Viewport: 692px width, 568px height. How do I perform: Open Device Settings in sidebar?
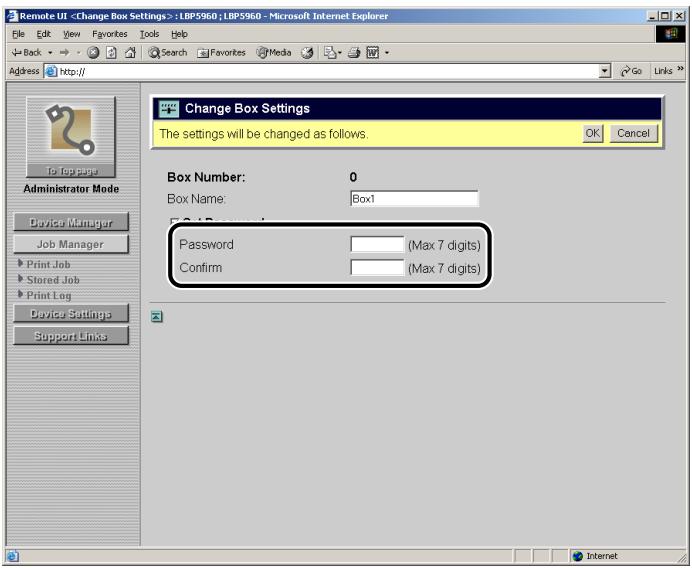[x=71, y=313]
